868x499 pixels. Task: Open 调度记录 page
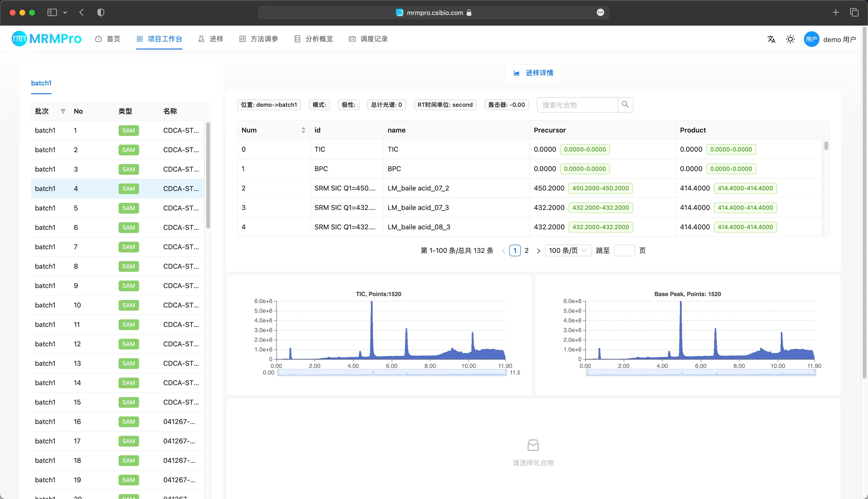[x=368, y=39]
